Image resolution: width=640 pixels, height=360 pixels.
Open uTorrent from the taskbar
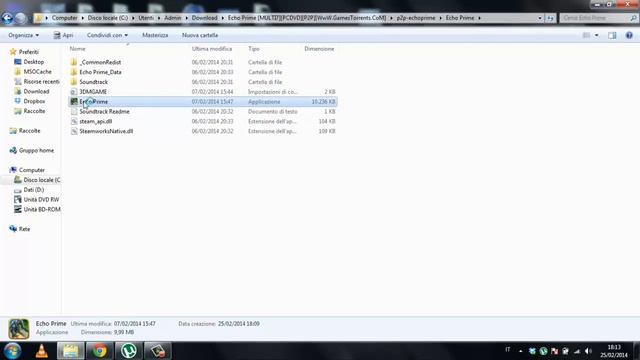pos(129,351)
